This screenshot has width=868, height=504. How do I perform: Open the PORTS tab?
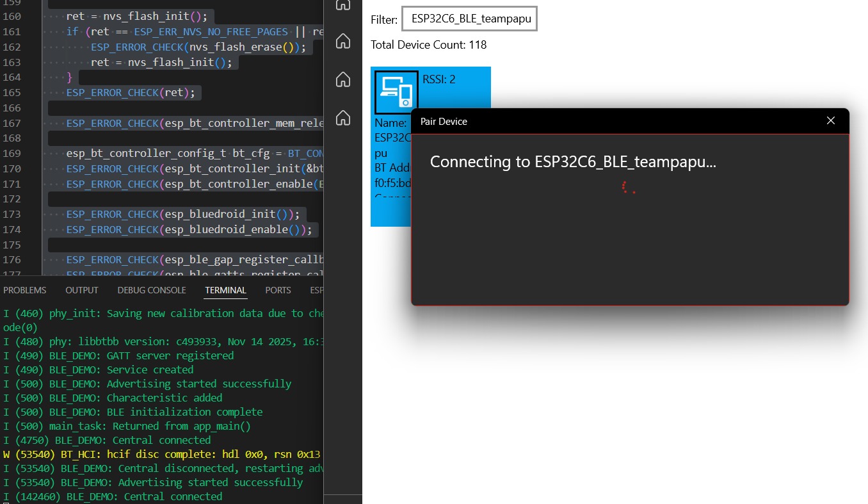pyautogui.click(x=278, y=290)
